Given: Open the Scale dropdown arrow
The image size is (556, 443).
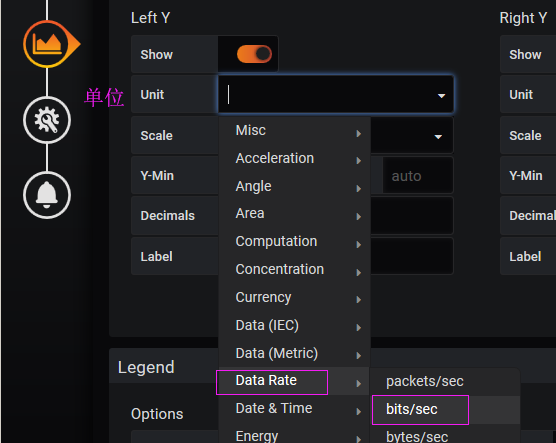Looking at the screenshot, I should coord(438,137).
